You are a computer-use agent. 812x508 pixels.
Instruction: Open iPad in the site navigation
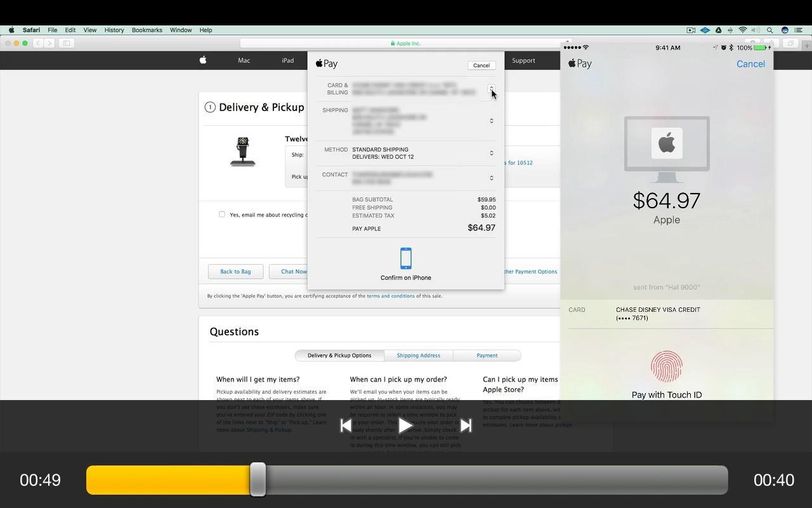coord(287,60)
